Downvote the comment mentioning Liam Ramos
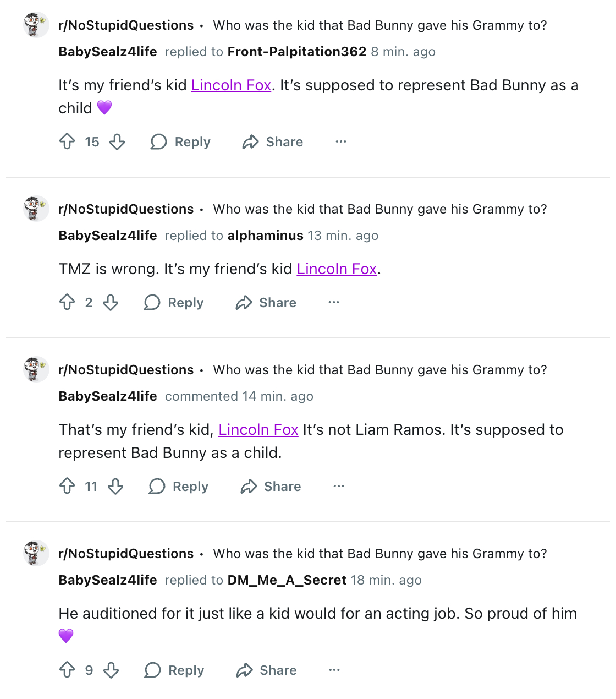 tap(116, 486)
